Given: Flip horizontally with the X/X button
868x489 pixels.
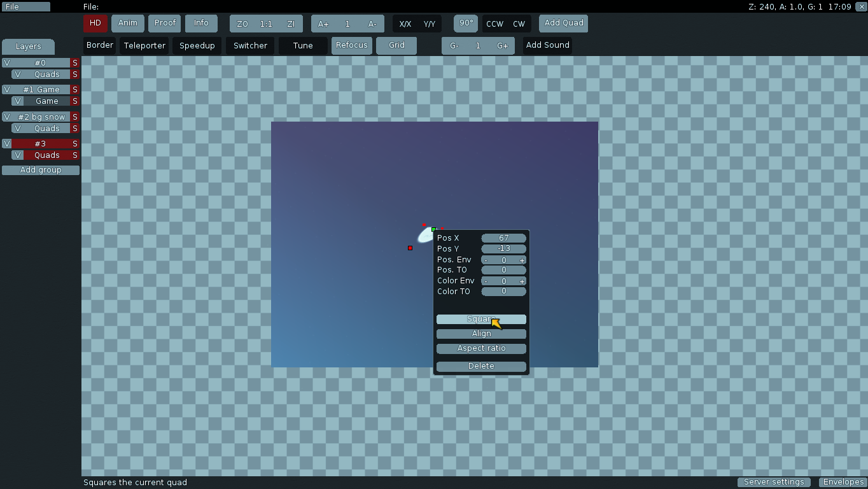Looking at the screenshot, I should 405,24.
